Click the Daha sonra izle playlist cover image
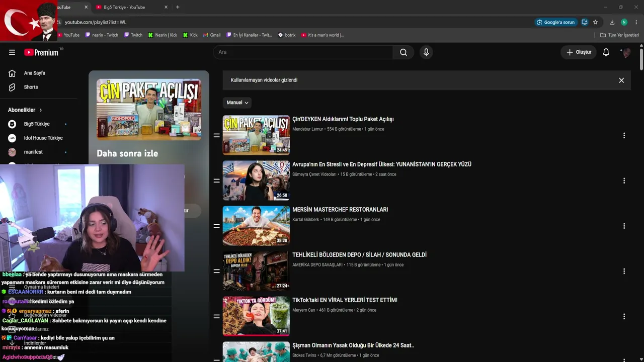Viewport: 644px width, 362px height. [149, 109]
